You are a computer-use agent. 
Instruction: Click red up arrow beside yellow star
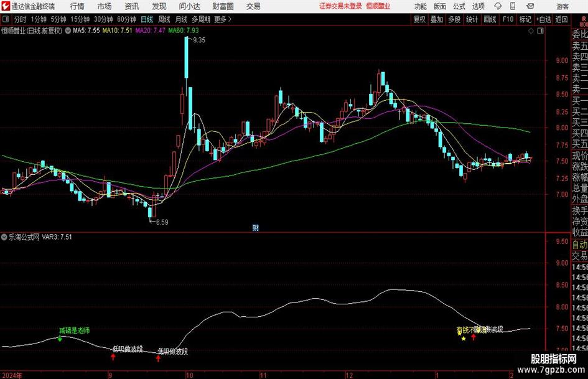tap(474, 337)
